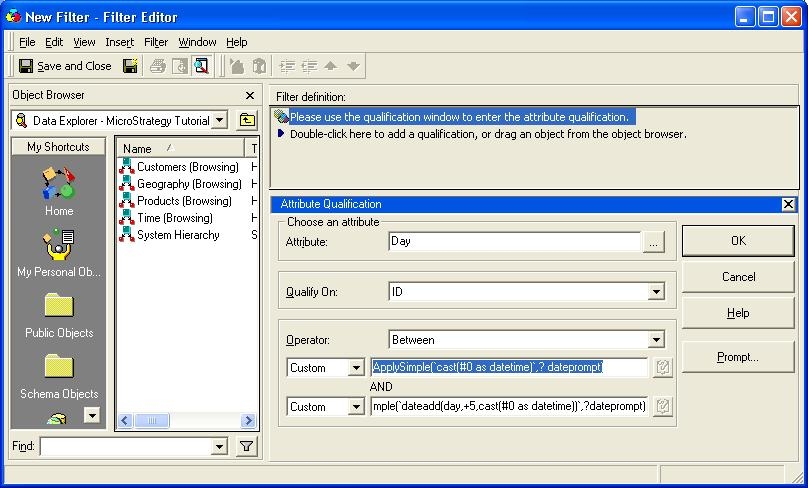Viewport: 808px width, 488px height.
Task: Open the Schema Objects folder shortcut
Action: pyautogui.click(x=59, y=376)
